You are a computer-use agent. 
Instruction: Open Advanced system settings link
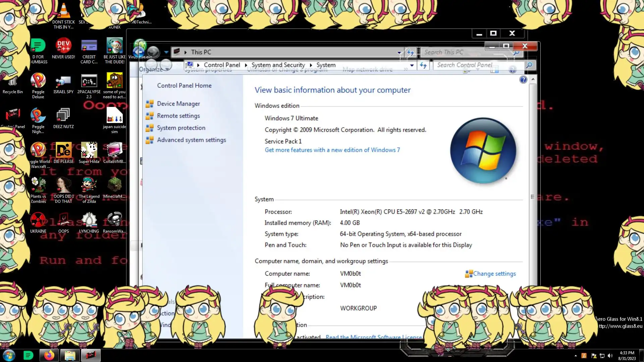(x=191, y=140)
